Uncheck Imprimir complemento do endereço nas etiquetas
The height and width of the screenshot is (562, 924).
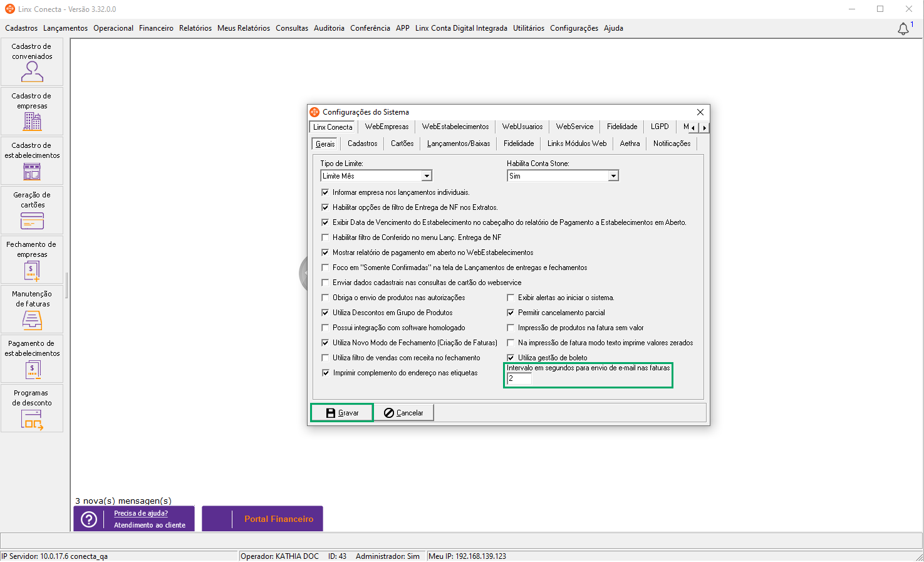[x=325, y=373]
